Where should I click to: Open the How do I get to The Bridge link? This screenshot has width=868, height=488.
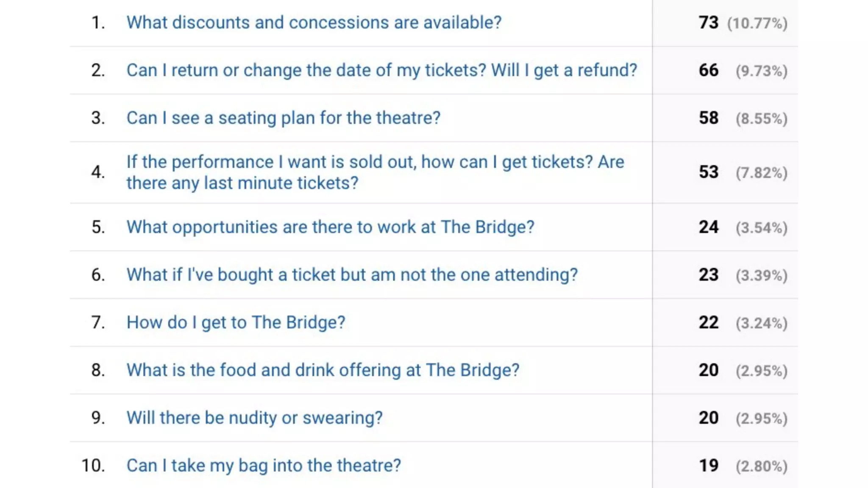(236, 322)
